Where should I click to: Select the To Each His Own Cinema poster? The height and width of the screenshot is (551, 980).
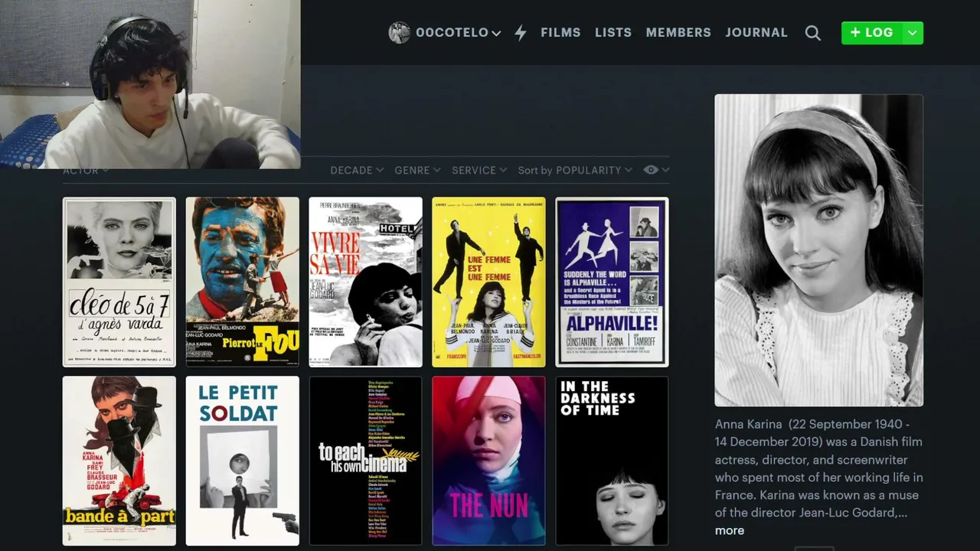[x=366, y=461]
